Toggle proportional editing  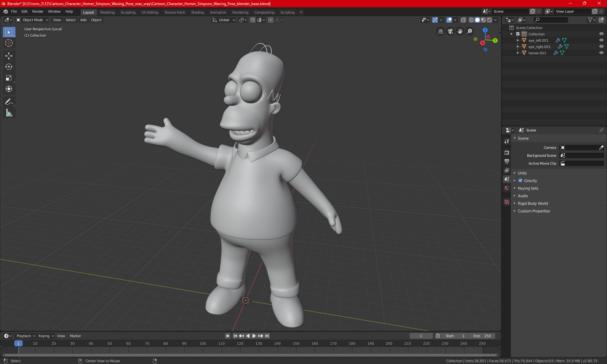pyautogui.click(x=271, y=20)
